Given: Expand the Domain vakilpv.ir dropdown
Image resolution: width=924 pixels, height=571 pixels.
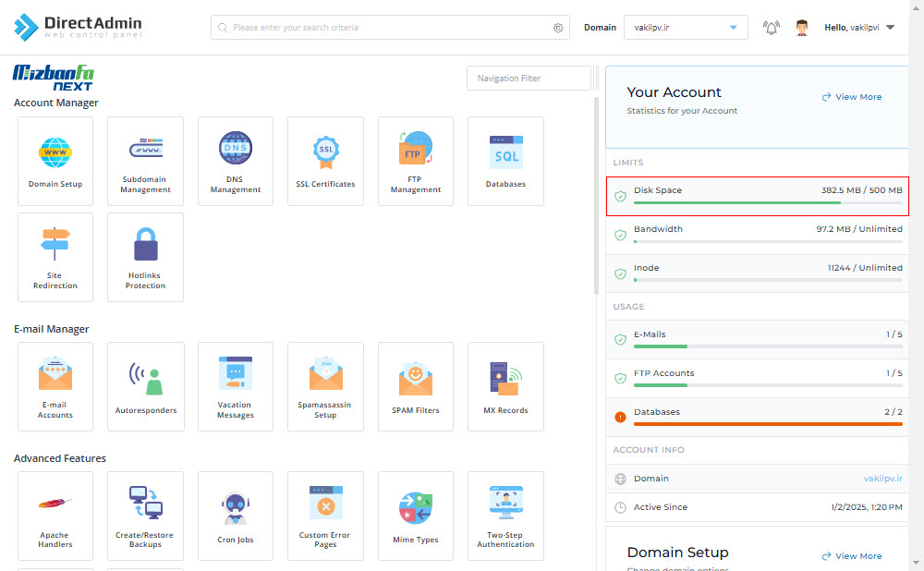Looking at the screenshot, I should 686,28.
